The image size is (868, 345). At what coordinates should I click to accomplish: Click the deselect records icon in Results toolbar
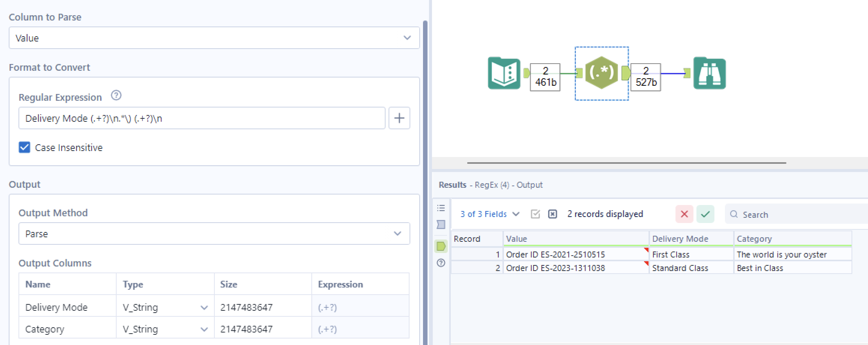(552, 214)
